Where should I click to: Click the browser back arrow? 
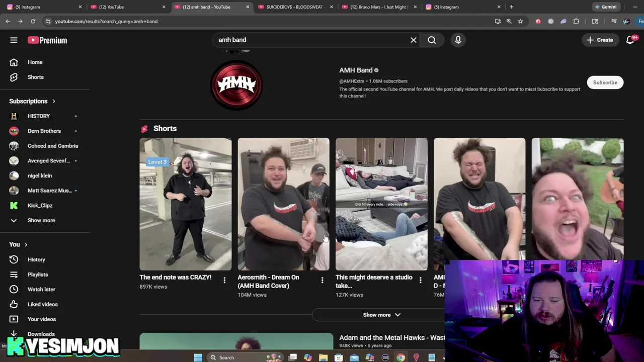[8, 21]
